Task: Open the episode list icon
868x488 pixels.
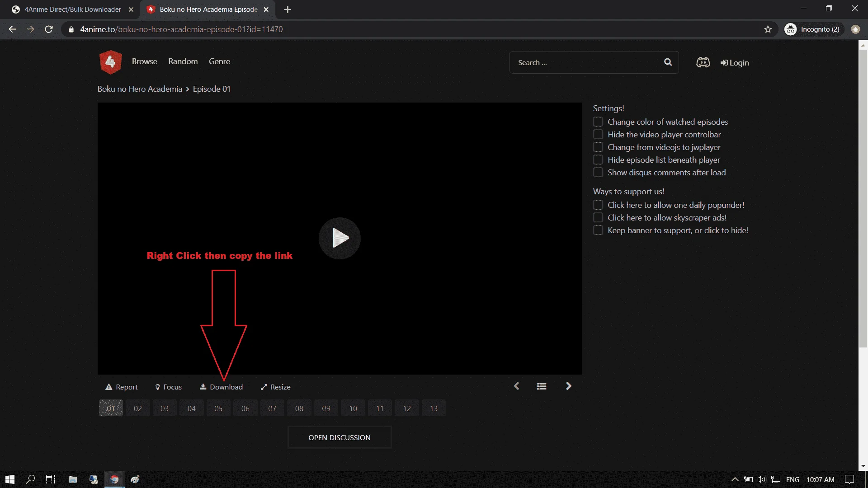Action: 542,386
